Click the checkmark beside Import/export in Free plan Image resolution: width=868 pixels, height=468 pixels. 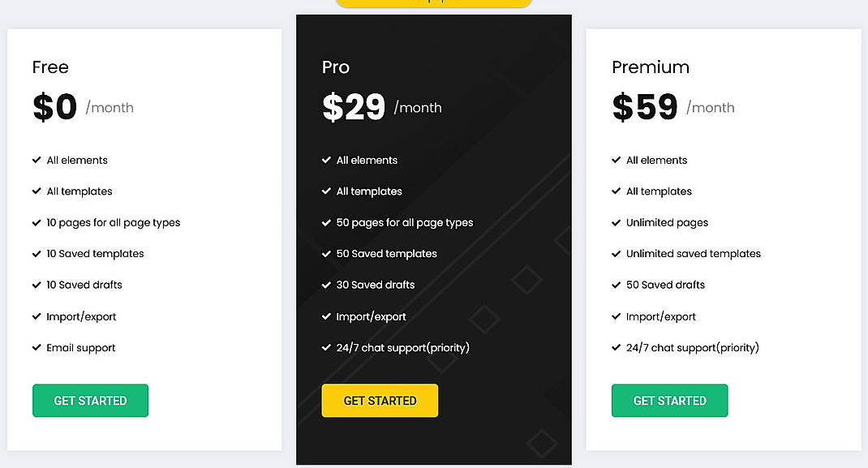coord(37,316)
